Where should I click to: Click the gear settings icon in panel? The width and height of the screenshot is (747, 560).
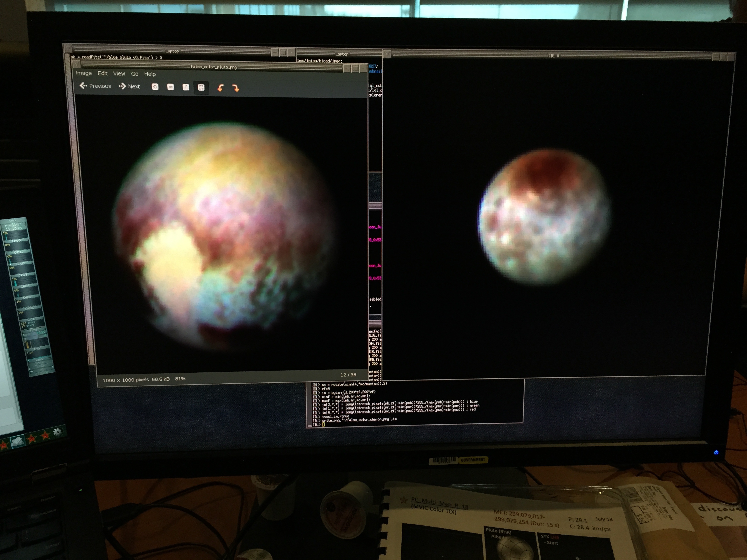(x=57, y=432)
